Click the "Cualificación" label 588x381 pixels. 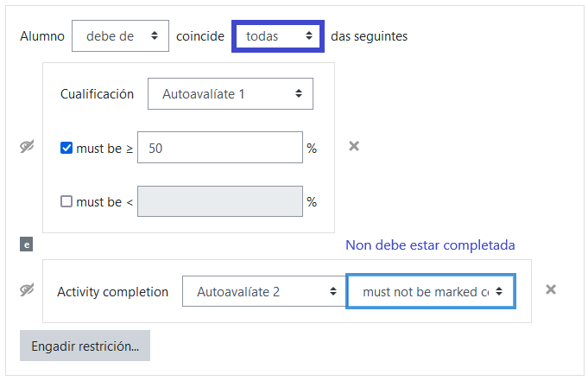[97, 93]
